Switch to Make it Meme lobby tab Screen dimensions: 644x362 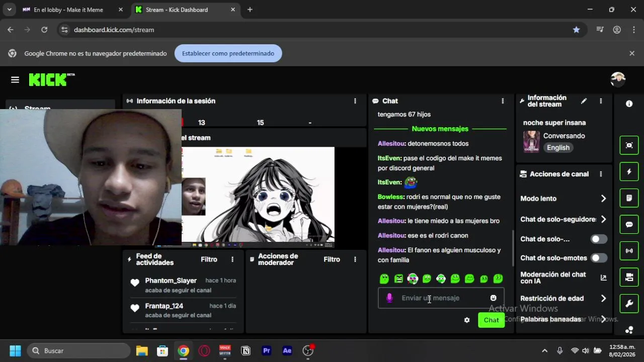coord(68,10)
